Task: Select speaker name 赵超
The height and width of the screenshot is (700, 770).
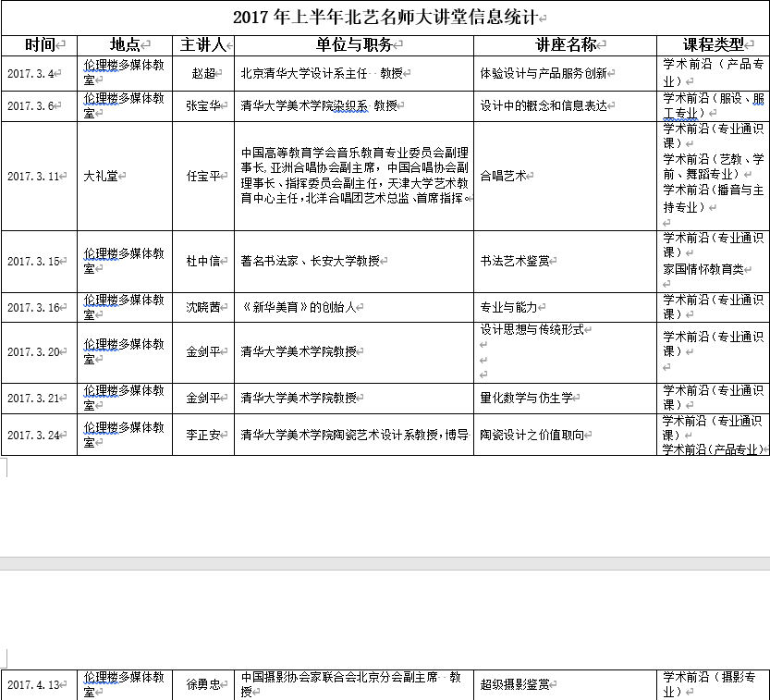Action: [202, 73]
